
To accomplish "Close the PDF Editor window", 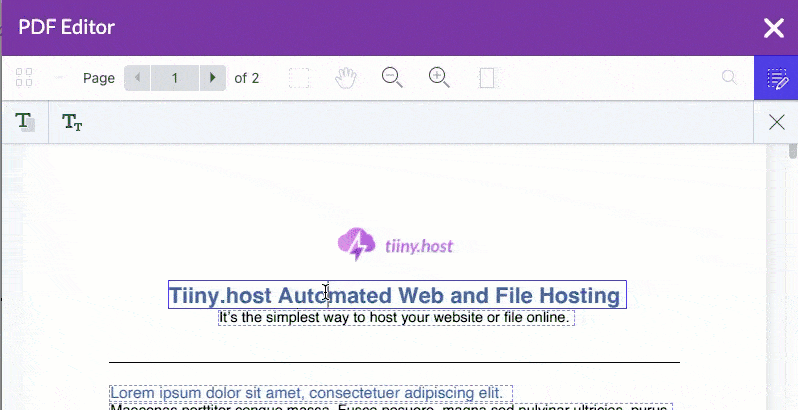I will 774,27.
